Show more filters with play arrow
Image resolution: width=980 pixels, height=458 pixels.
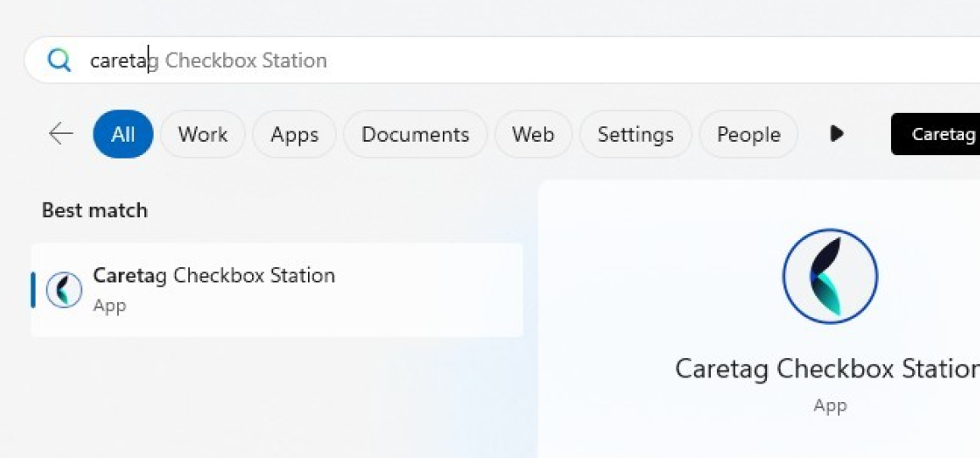point(837,134)
